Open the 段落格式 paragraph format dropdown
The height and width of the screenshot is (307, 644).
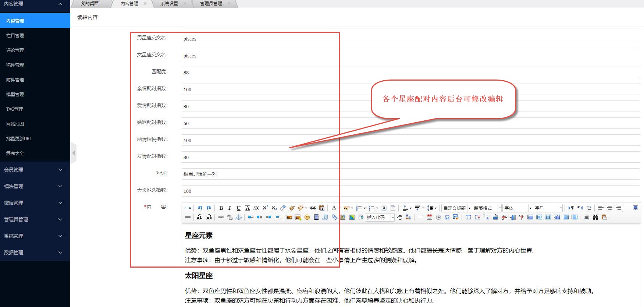(x=487, y=208)
